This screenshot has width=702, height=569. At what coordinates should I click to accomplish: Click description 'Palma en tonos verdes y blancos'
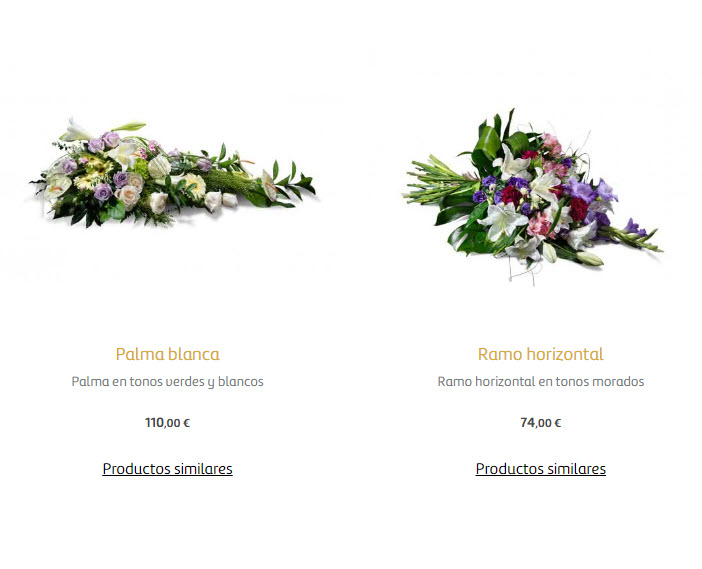point(167,382)
